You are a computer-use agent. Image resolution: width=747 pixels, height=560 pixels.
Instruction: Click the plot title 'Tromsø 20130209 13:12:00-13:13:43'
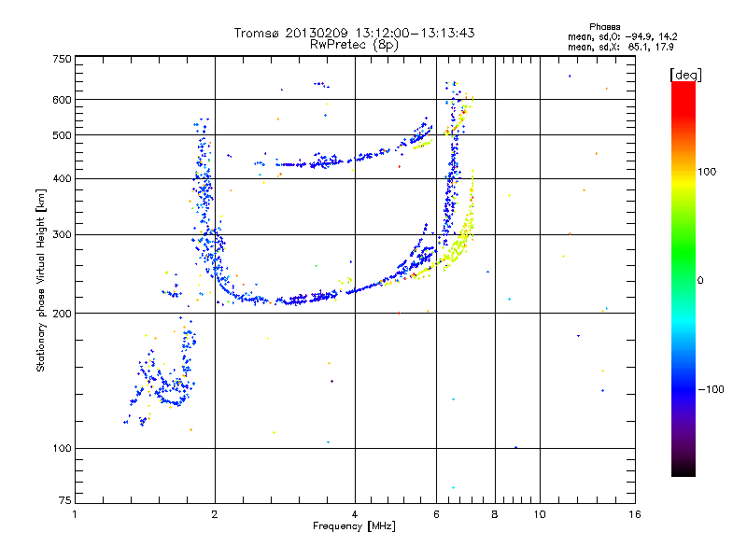(x=354, y=33)
